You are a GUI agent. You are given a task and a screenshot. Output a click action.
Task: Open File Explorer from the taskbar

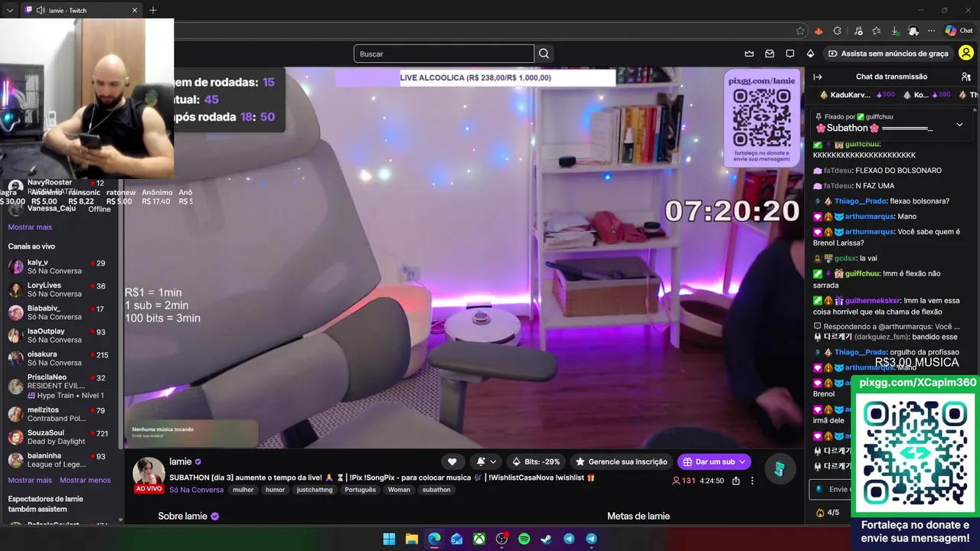click(x=411, y=539)
